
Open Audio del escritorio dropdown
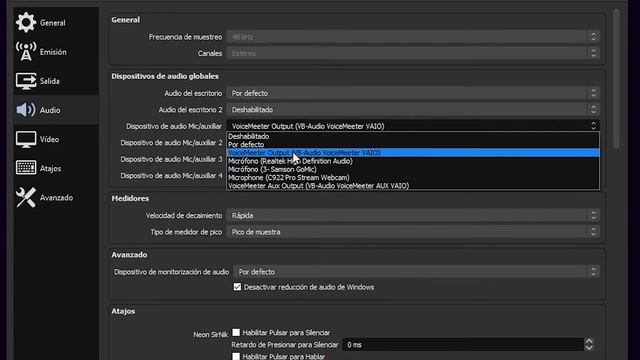point(413,93)
